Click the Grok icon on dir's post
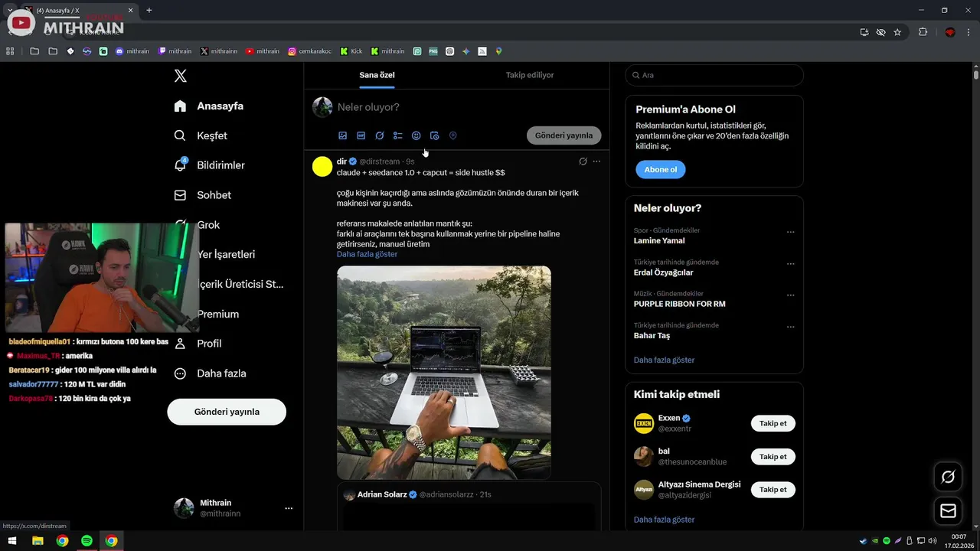 click(583, 161)
